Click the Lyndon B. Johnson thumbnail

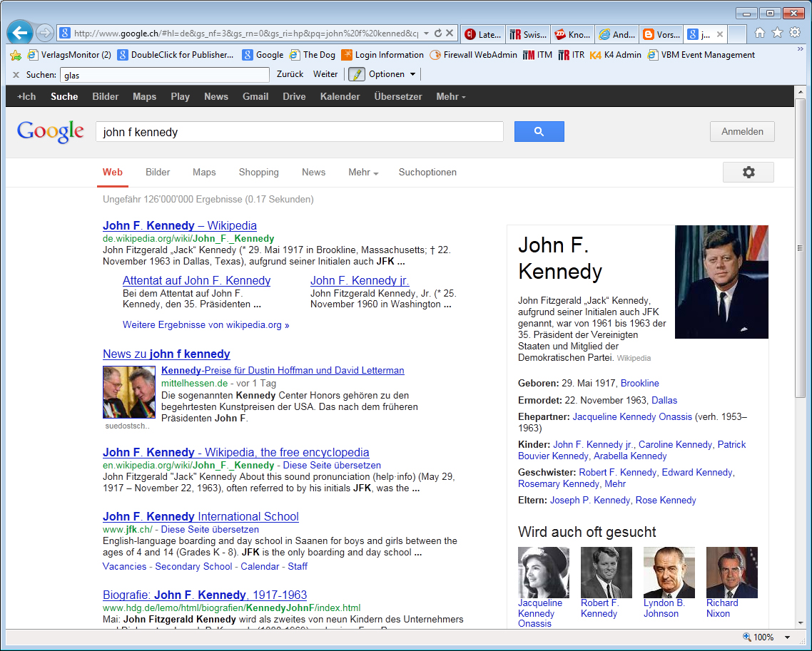coord(669,573)
